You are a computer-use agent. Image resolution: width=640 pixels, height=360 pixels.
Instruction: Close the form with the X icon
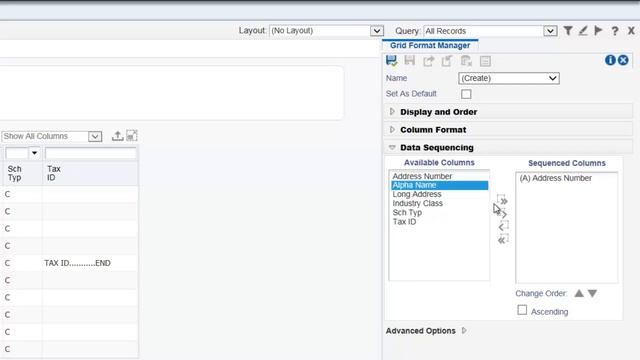click(x=631, y=31)
